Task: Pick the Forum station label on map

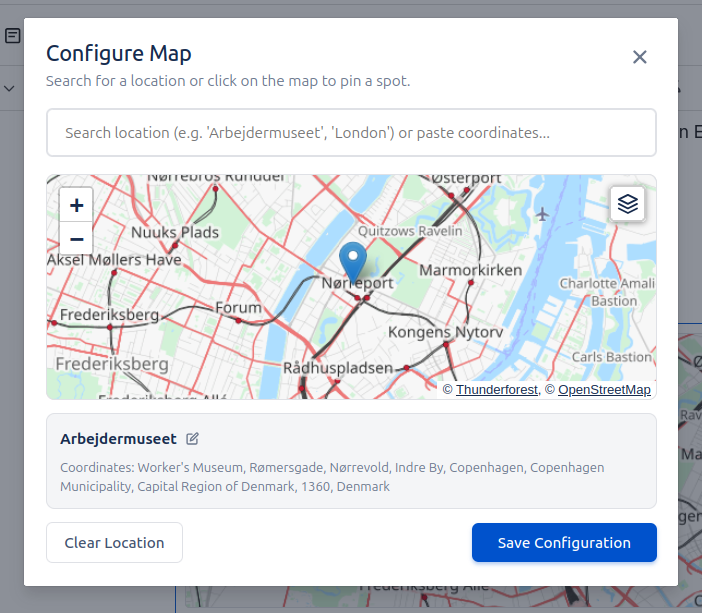Action: tap(238, 308)
